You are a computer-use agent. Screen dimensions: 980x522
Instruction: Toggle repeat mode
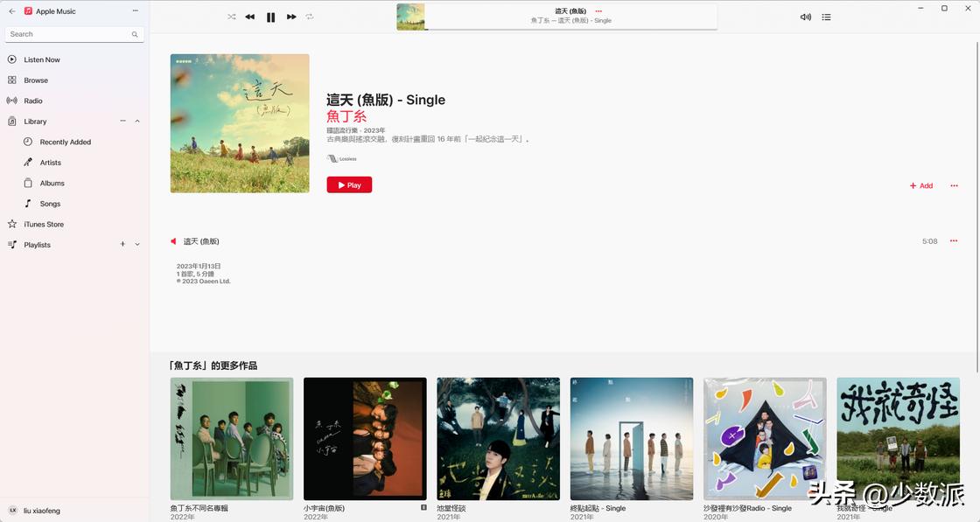[x=310, y=17]
